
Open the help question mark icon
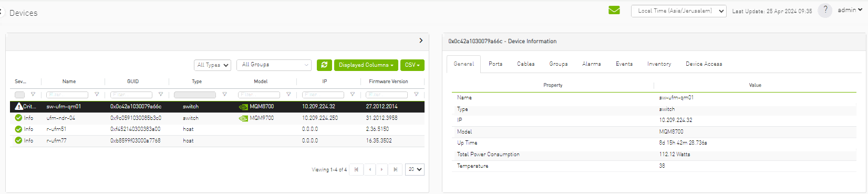tap(825, 10)
